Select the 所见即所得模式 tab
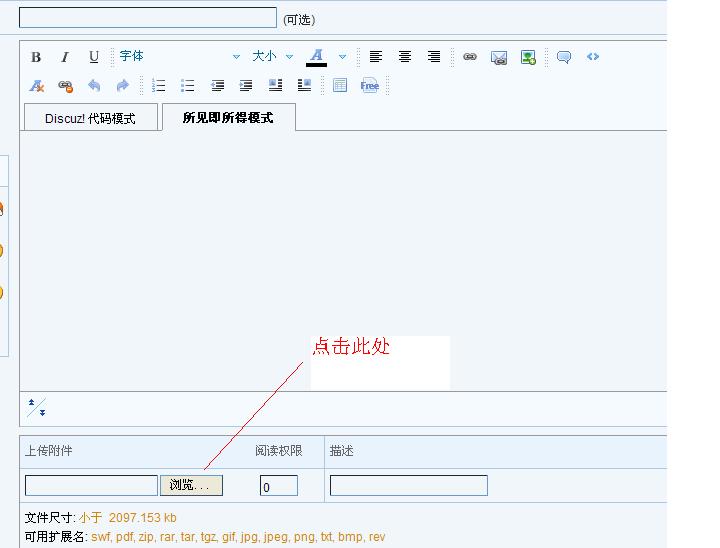 [x=228, y=118]
